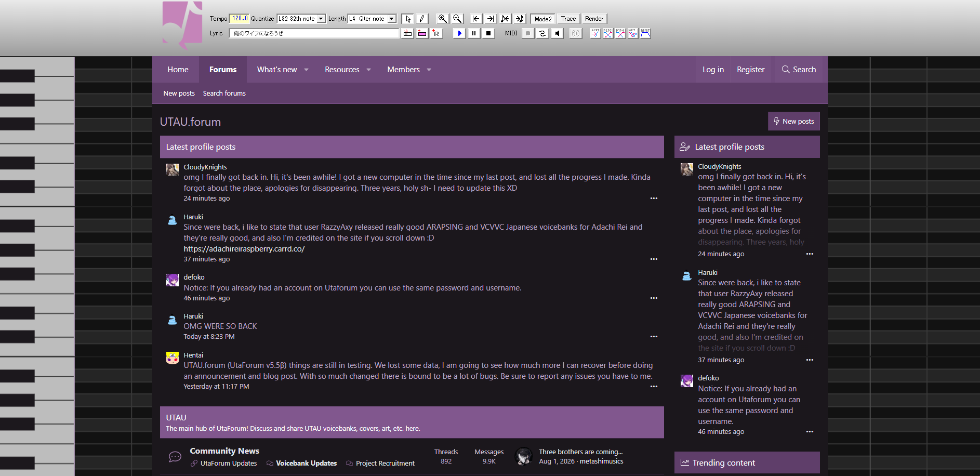Open the "Three brothers are coming..." thread
The width and height of the screenshot is (980, 476).
[x=580, y=452]
